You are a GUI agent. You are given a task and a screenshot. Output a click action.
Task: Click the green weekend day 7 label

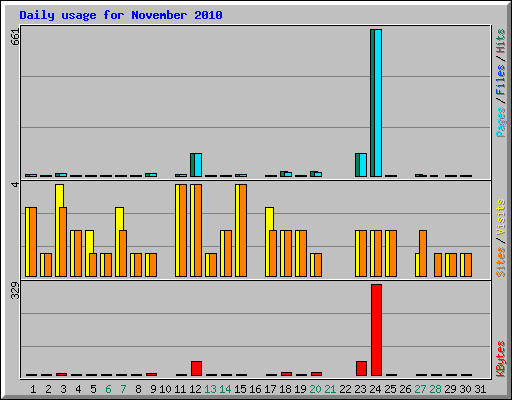coord(123,389)
